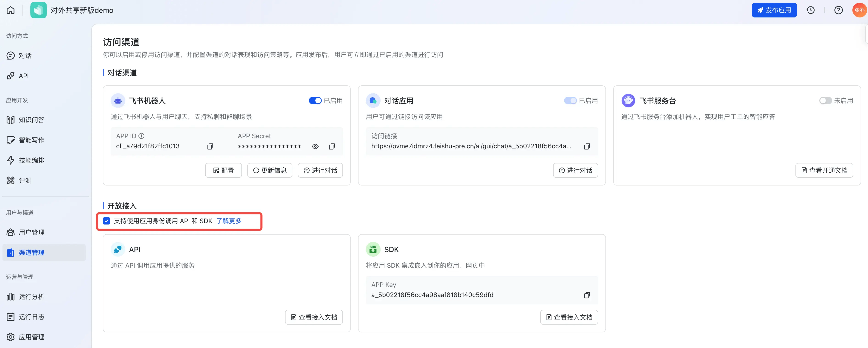The height and width of the screenshot is (348, 868).
Task: Open 运行分析 in the sidebar
Action: point(44,296)
